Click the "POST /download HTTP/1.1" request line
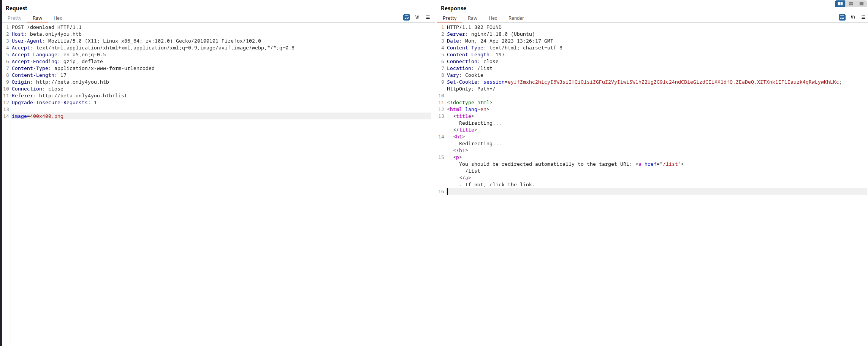 [47, 27]
